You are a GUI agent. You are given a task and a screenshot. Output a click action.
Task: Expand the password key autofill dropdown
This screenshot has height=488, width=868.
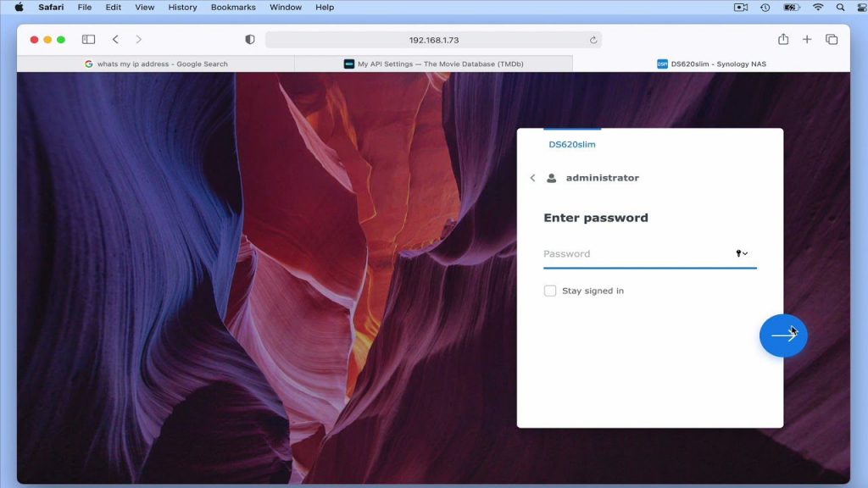pyautogui.click(x=742, y=253)
